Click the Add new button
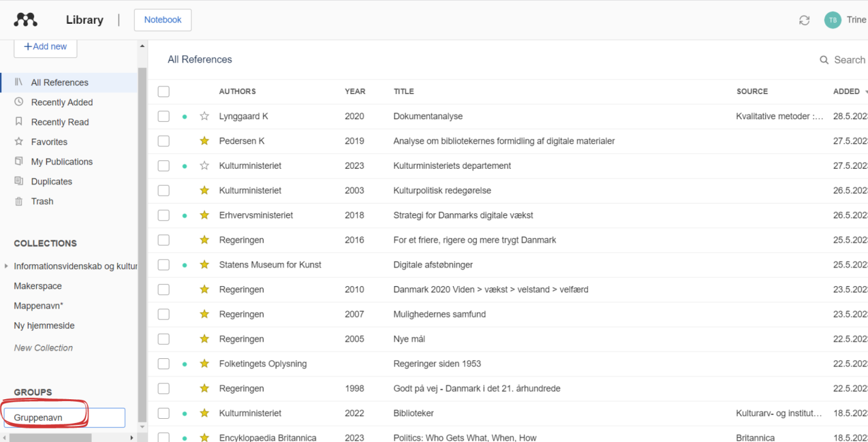 45,47
